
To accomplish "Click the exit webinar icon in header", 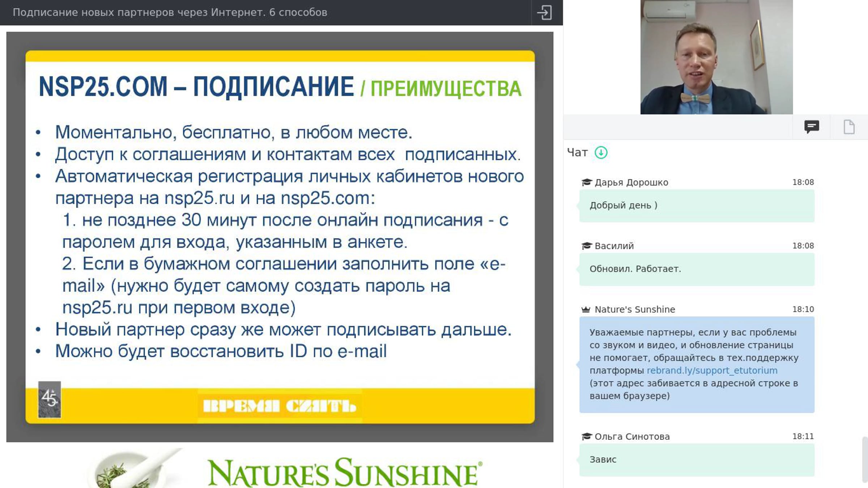I will tap(544, 13).
